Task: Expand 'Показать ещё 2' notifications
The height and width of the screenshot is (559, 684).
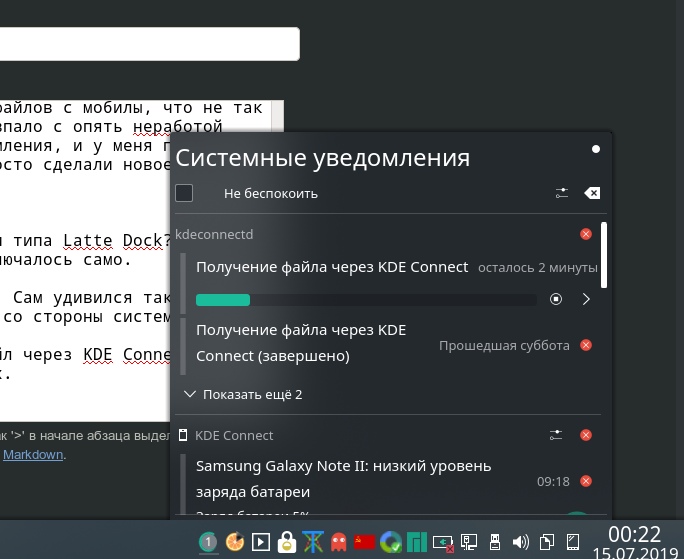Action: tap(244, 394)
